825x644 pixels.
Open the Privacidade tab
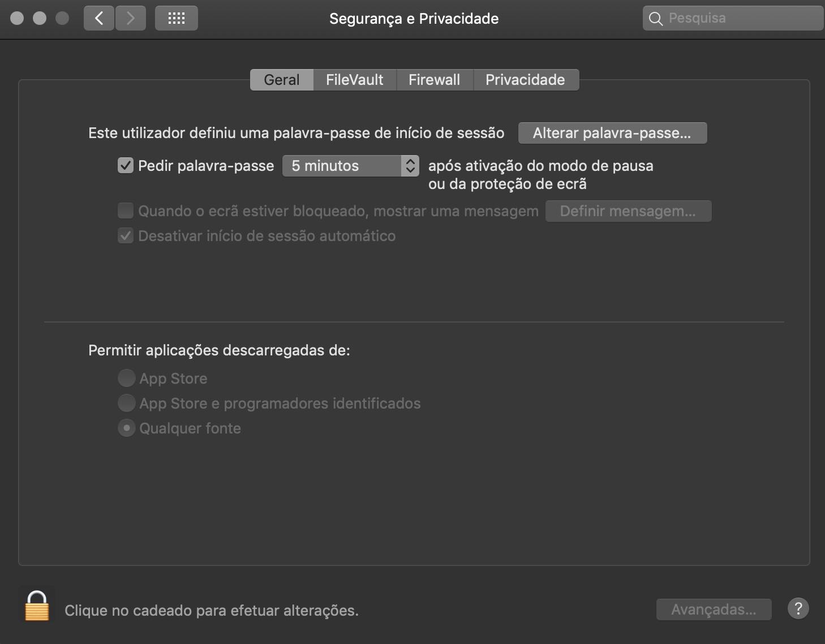pyautogui.click(x=525, y=79)
